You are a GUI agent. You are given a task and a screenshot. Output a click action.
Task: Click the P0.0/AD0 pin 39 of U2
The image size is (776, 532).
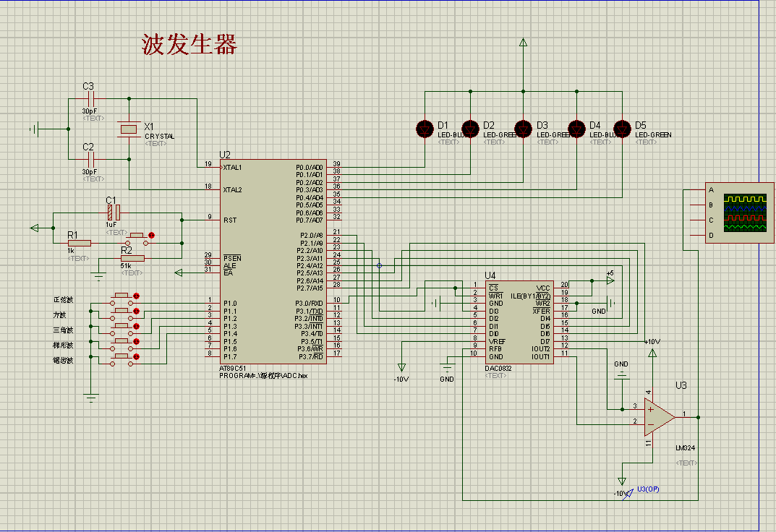click(334, 167)
